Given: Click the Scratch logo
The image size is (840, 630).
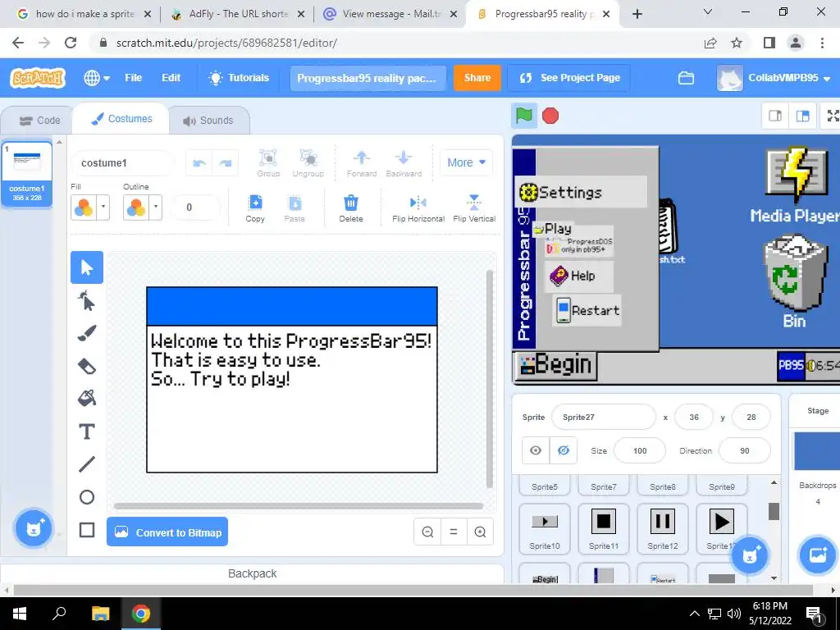Looking at the screenshot, I should (38, 78).
